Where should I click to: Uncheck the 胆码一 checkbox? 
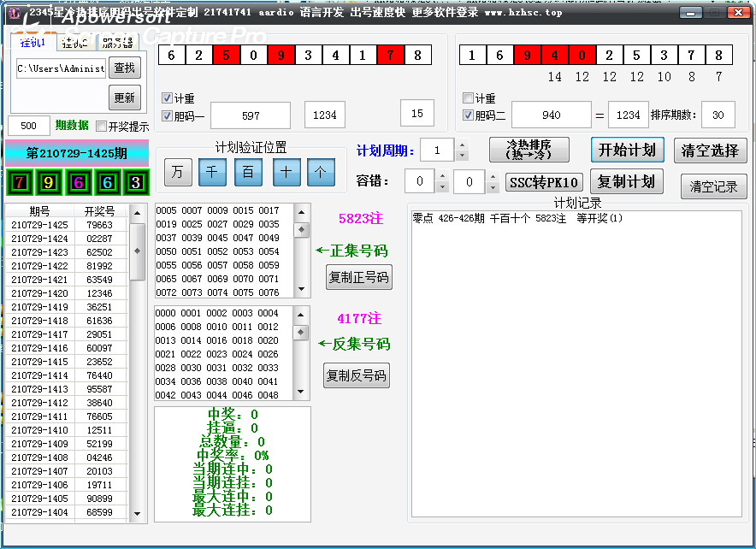pos(167,115)
